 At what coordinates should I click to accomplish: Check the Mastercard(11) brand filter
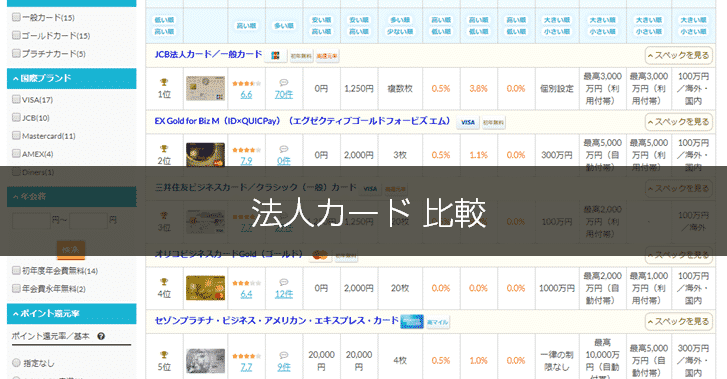point(16,135)
